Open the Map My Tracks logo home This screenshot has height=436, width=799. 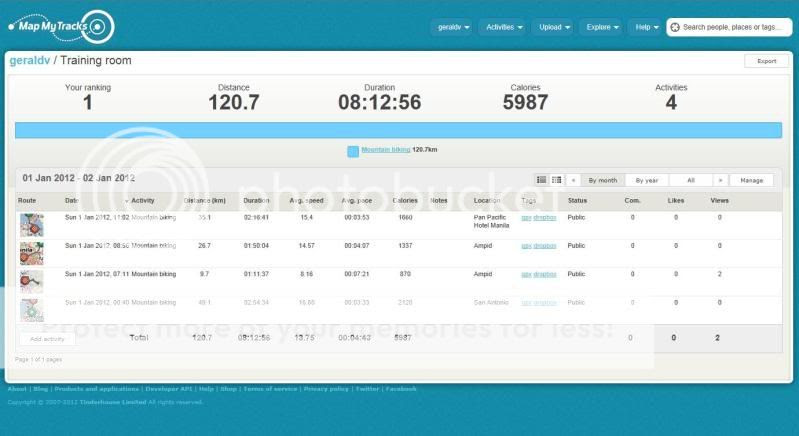pyautogui.click(x=61, y=26)
